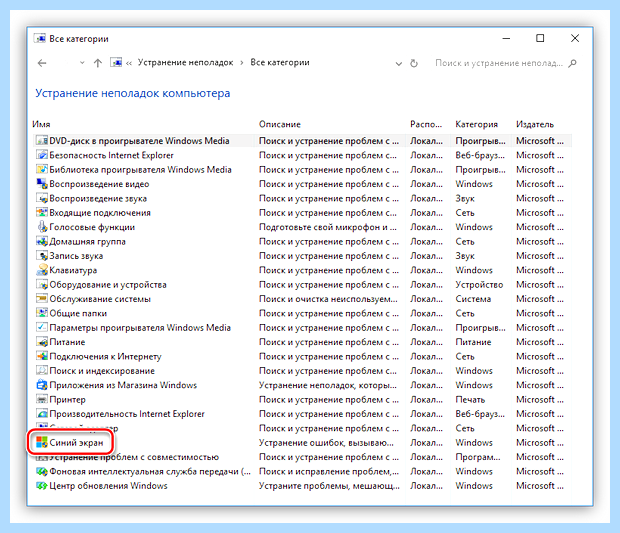This screenshot has width=620, height=533.
Task: Click the Запись звука icon
Action: point(42,256)
